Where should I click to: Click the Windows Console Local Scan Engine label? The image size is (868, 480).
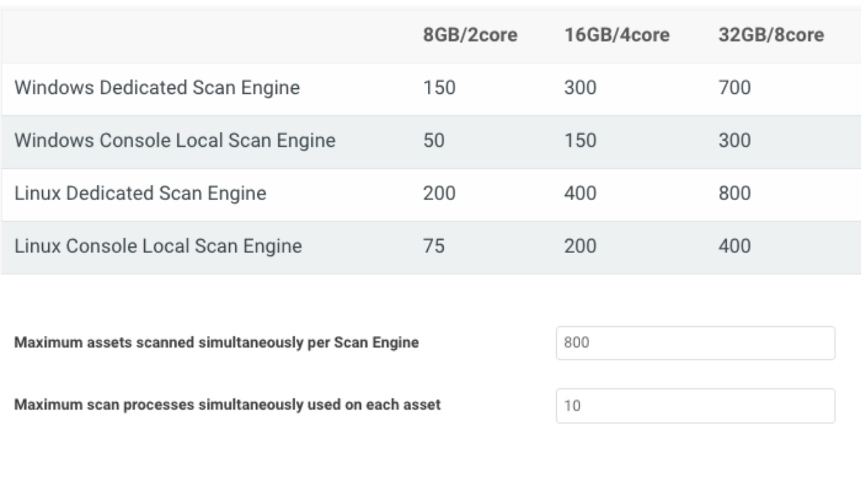(x=175, y=141)
